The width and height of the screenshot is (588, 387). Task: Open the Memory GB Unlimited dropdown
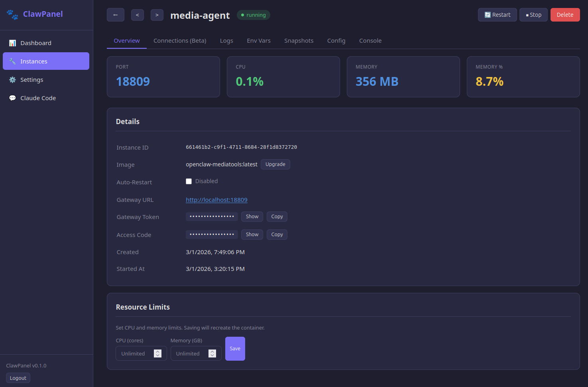coord(196,353)
